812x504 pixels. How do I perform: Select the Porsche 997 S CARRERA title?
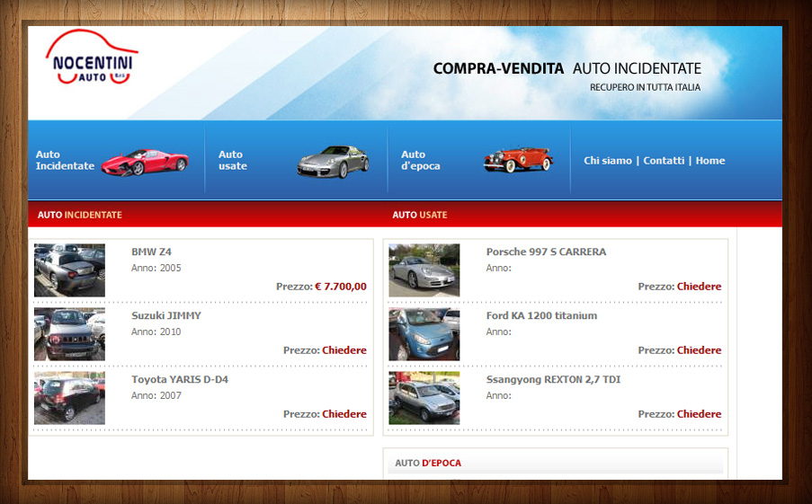546,252
